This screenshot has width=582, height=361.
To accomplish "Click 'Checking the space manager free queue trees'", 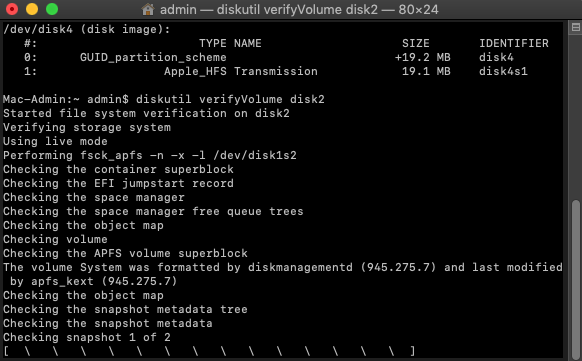I will point(153,211).
